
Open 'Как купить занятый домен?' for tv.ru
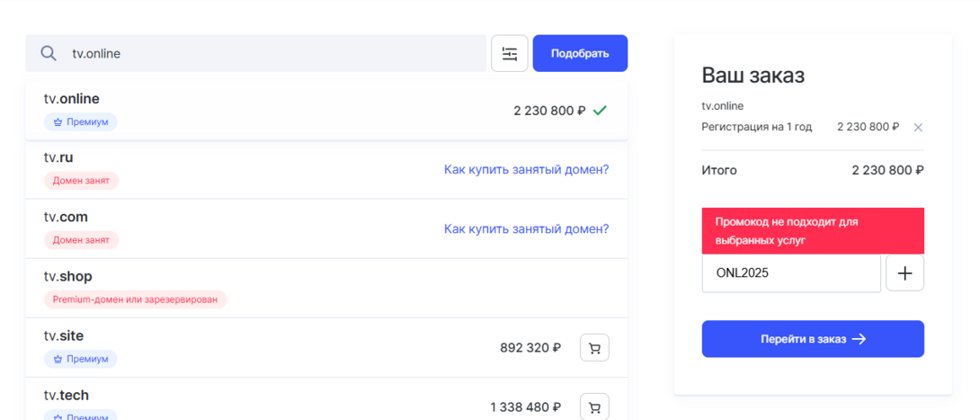[x=526, y=169]
